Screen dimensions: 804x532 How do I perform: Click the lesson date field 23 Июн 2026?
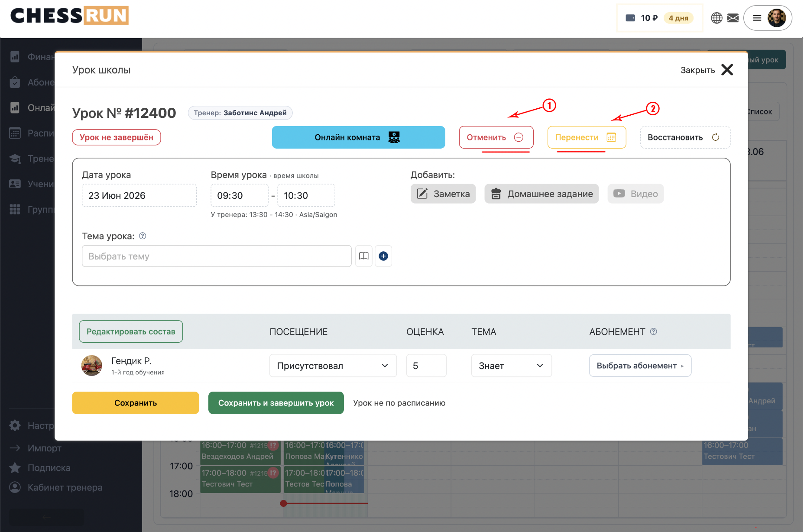[x=139, y=195]
